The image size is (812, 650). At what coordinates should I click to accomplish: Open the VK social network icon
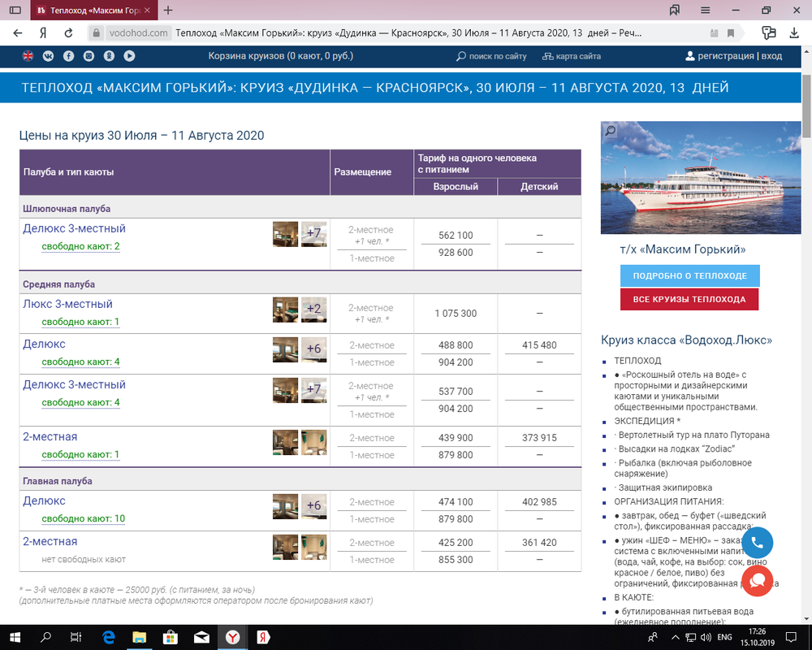[48, 56]
